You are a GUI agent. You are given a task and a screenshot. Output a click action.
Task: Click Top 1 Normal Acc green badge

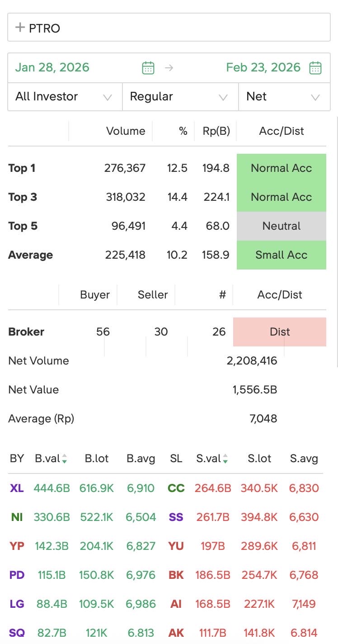pyautogui.click(x=281, y=168)
